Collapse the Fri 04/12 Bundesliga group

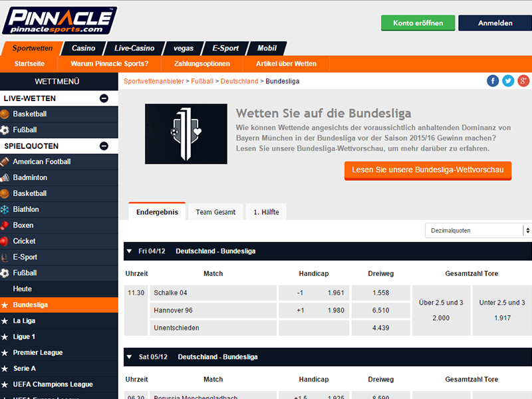129,251
